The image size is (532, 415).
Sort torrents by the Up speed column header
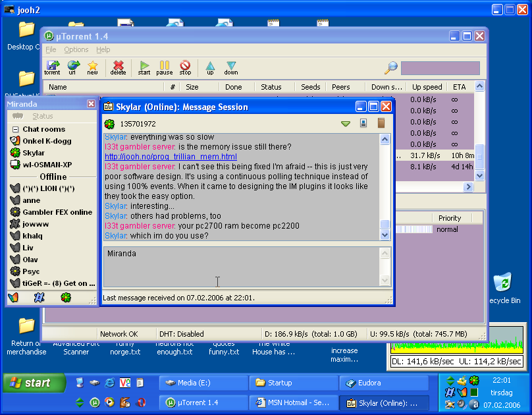(x=427, y=87)
